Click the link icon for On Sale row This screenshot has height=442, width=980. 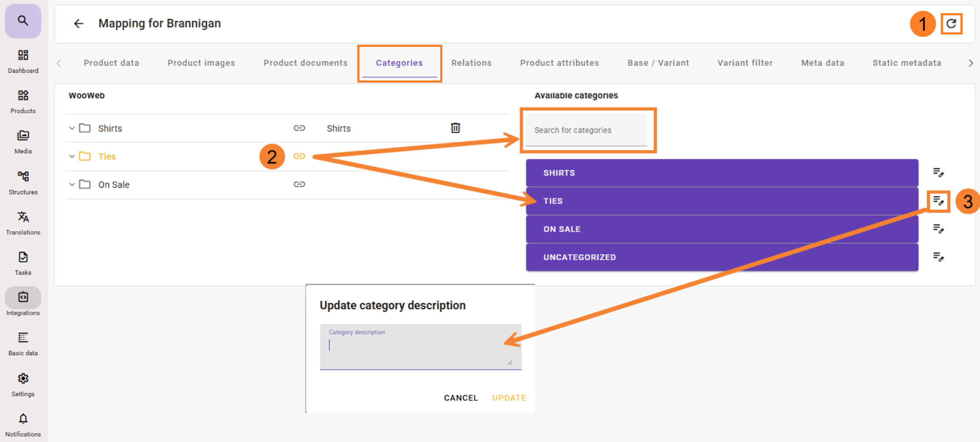[x=299, y=184]
